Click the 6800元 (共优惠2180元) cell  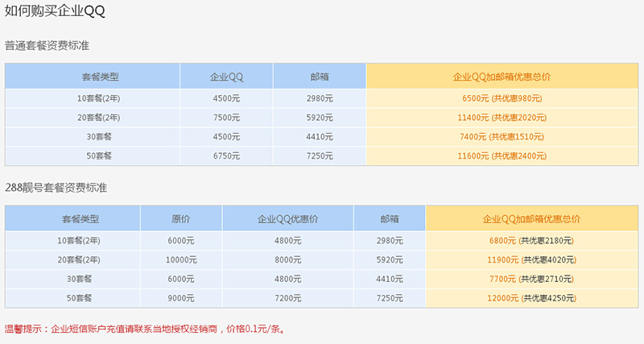coord(531,241)
